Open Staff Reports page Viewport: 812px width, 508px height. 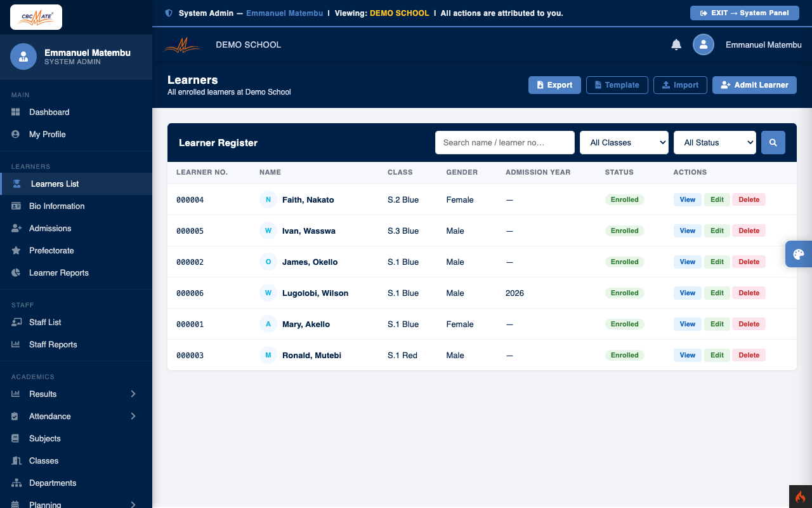(76, 344)
